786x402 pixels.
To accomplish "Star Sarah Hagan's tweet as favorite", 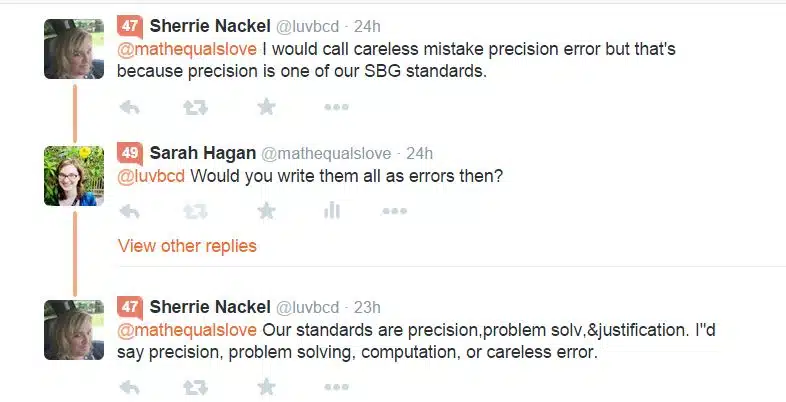I will (x=266, y=211).
